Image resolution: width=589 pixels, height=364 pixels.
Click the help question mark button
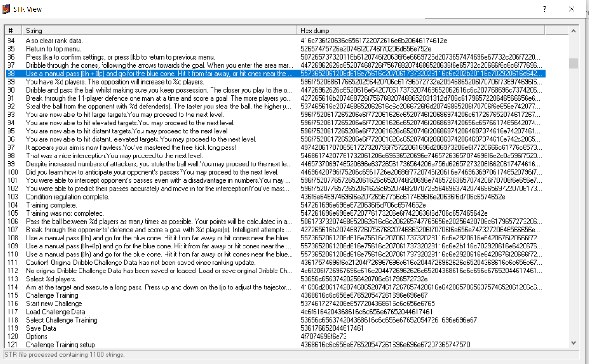(545, 9)
